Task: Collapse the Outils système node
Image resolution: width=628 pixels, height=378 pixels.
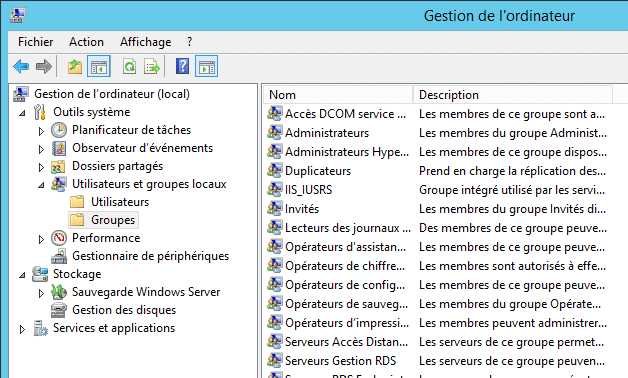Action: click(22, 113)
